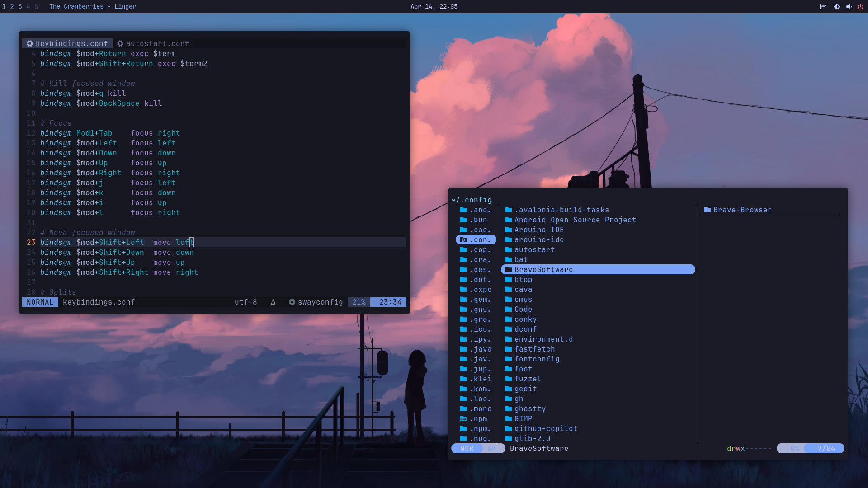Toggle the 4K indicator in yazi status bar

tap(493, 448)
